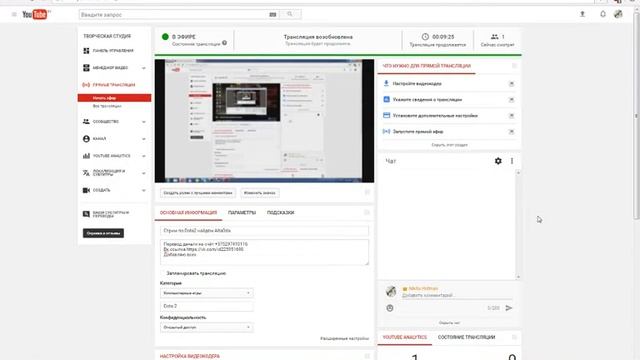Expand the Создать submenu arrow
This screenshot has width=640, height=360.
click(x=144, y=191)
